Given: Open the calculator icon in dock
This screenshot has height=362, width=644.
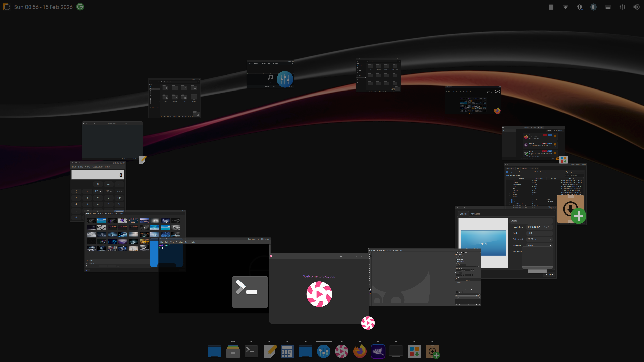Looking at the screenshot, I should 287,352.
